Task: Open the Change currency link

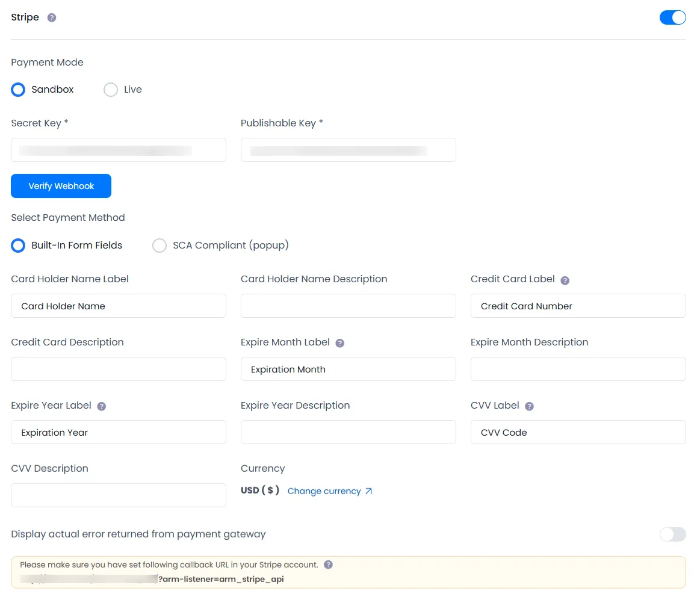Action: [x=324, y=491]
